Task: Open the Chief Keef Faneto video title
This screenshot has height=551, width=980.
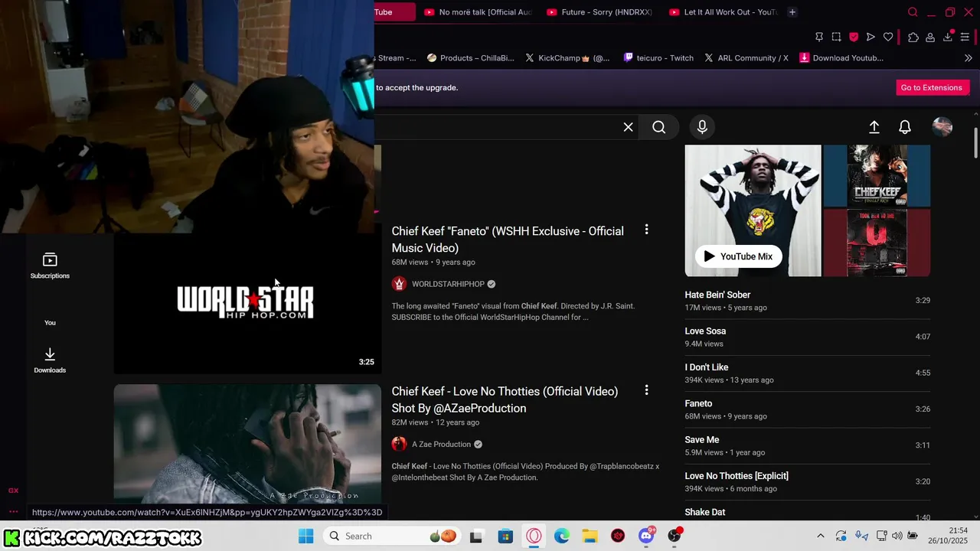Action: pyautogui.click(x=508, y=240)
